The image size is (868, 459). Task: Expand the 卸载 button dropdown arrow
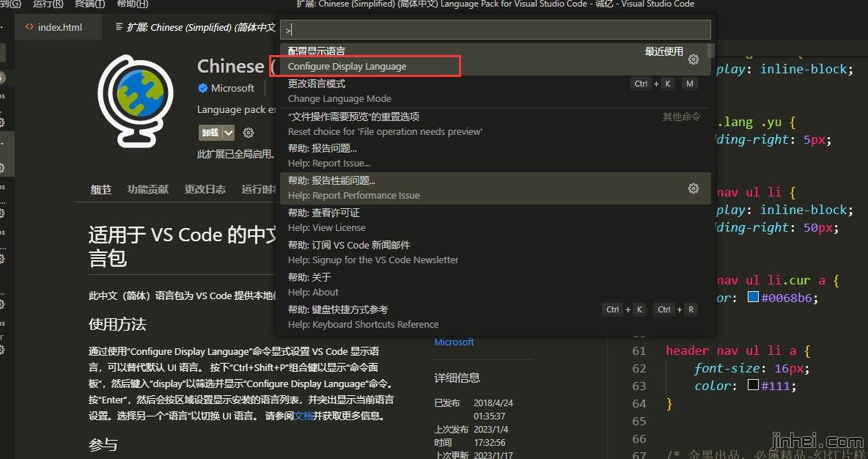pos(229,133)
